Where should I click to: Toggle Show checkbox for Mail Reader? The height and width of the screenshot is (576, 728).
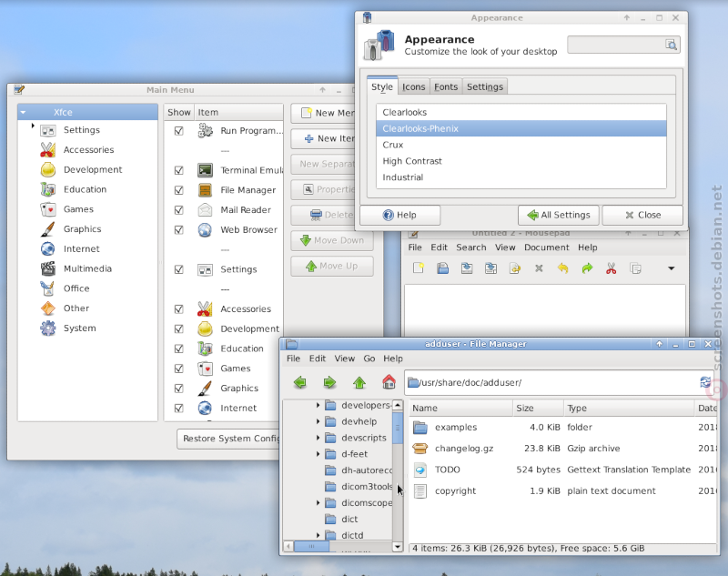click(x=178, y=210)
